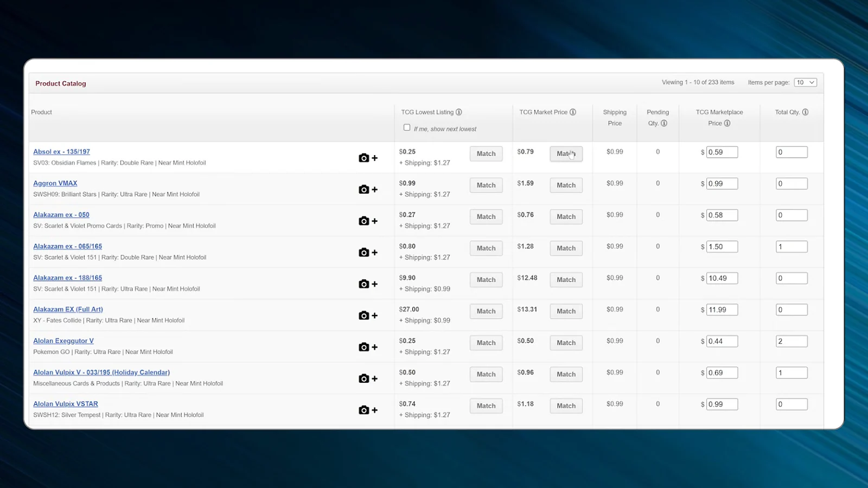Click the plus icon beside Alolan Exeggutor V
This screenshot has height=488, width=868.
(374, 347)
